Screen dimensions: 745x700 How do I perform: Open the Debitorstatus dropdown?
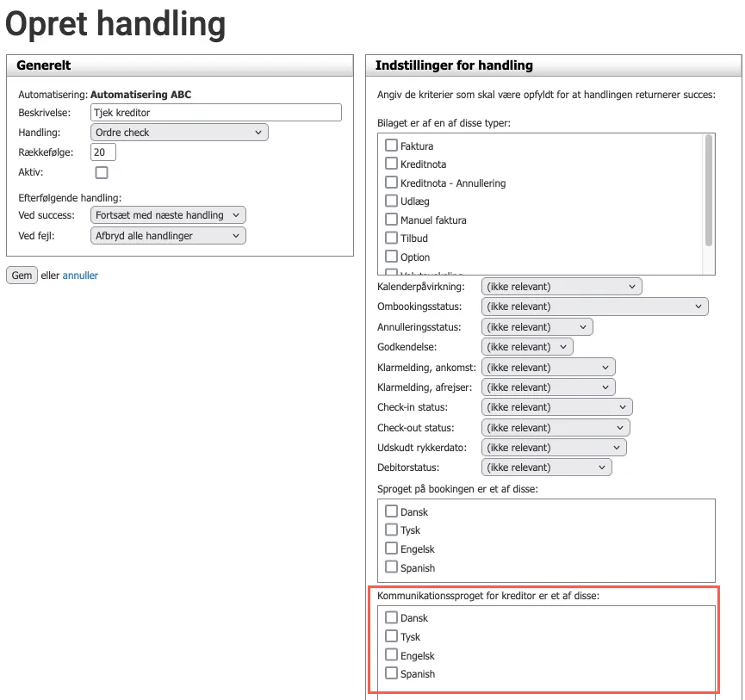(546, 467)
